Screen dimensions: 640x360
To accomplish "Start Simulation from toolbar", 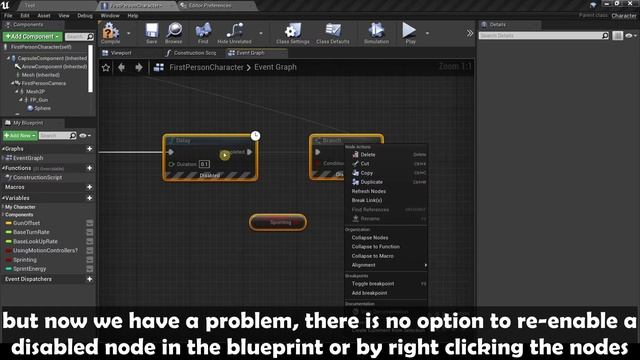I will pos(376,33).
